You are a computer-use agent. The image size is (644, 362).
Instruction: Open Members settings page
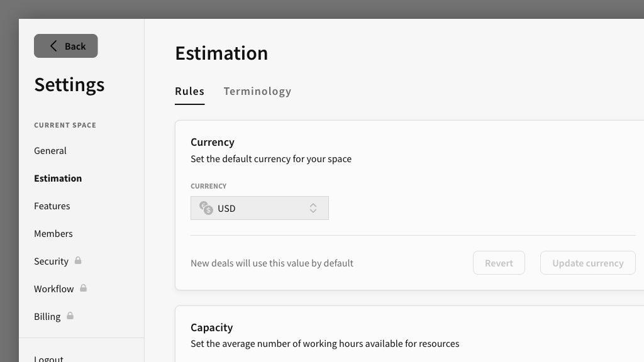[53, 234]
